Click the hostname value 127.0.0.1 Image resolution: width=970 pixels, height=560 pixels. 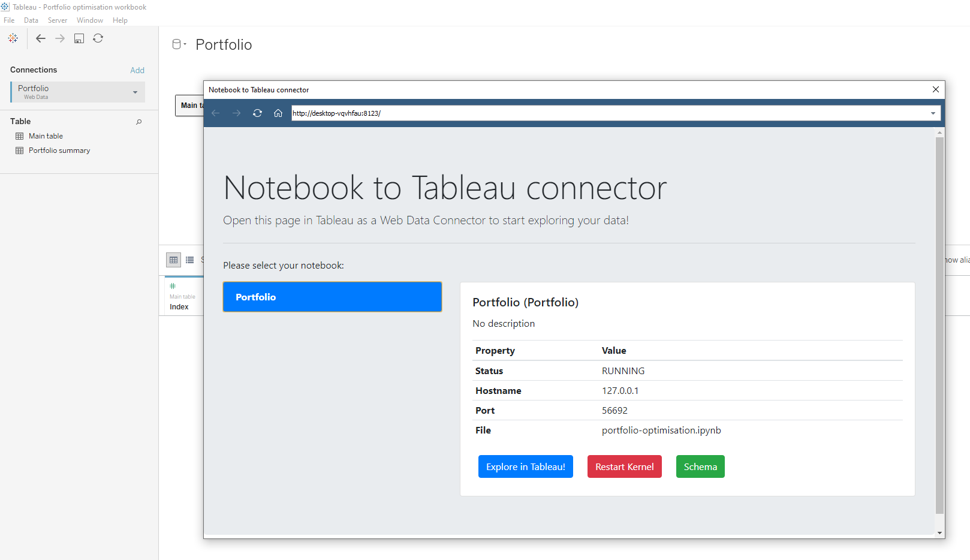tap(620, 391)
